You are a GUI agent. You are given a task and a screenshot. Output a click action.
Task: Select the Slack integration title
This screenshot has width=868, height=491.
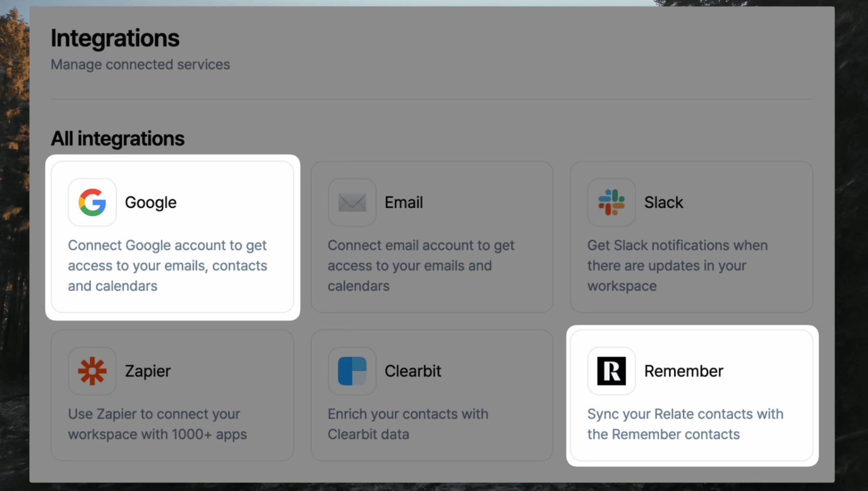click(663, 202)
